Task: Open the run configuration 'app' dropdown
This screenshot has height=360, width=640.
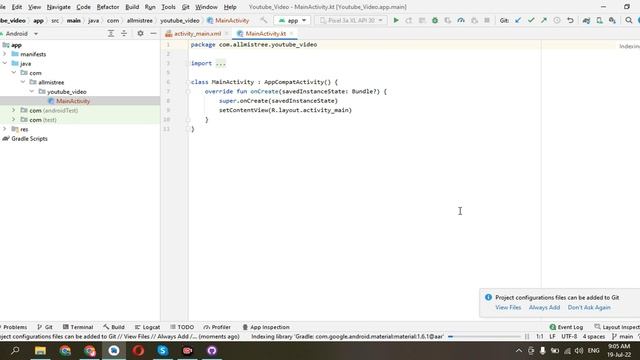Action: click(x=292, y=20)
